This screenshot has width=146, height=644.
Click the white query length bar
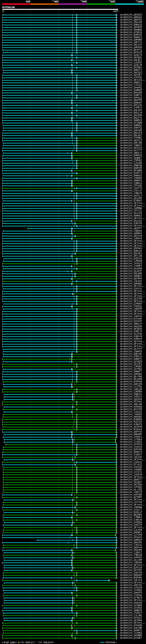coord(60,9)
